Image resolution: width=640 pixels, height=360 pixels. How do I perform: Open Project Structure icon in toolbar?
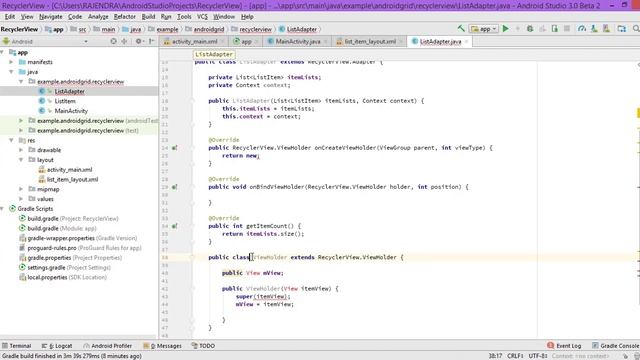(x=622, y=29)
